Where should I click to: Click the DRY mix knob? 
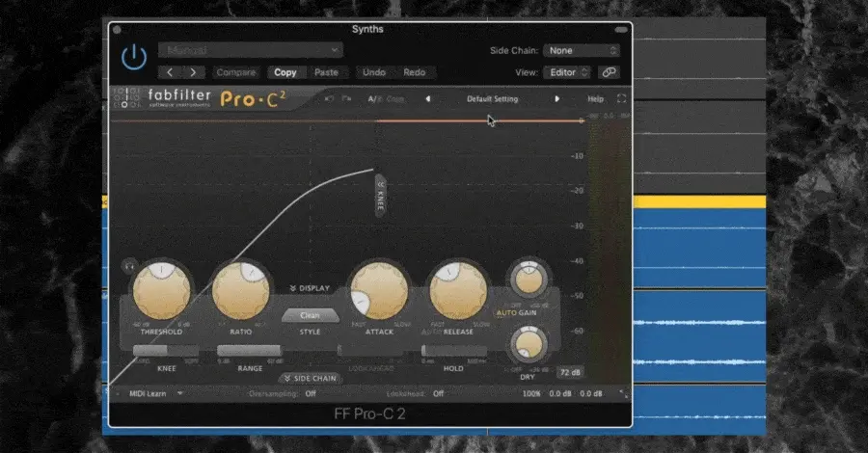(529, 344)
